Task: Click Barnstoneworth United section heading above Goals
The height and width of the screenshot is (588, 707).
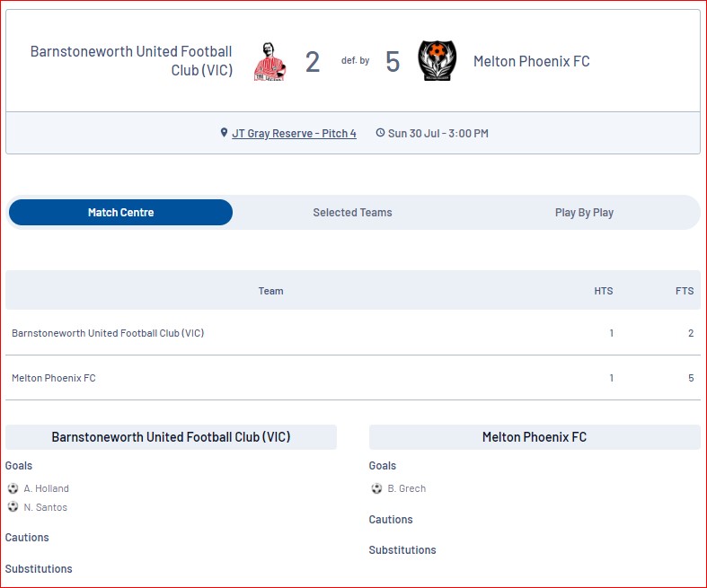Action: pyautogui.click(x=171, y=437)
